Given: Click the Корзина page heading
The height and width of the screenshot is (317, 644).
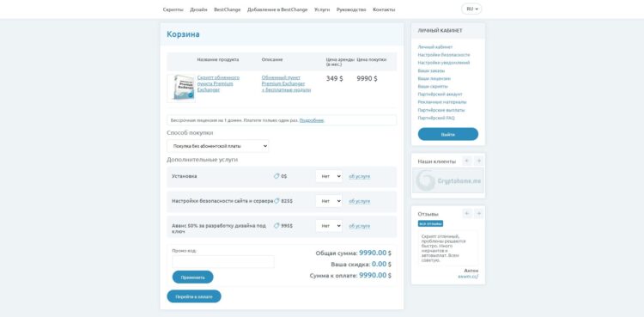Looking at the screenshot, I should (x=183, y=34).
